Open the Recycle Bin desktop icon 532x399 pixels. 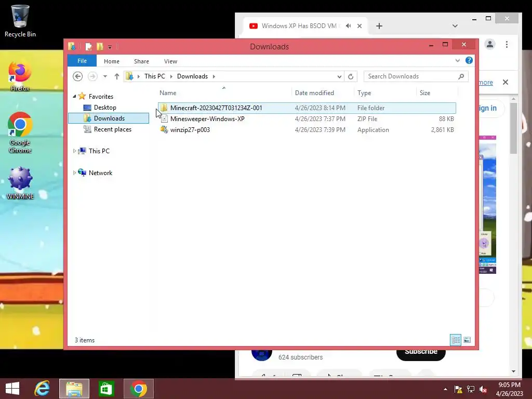point(20,21)
